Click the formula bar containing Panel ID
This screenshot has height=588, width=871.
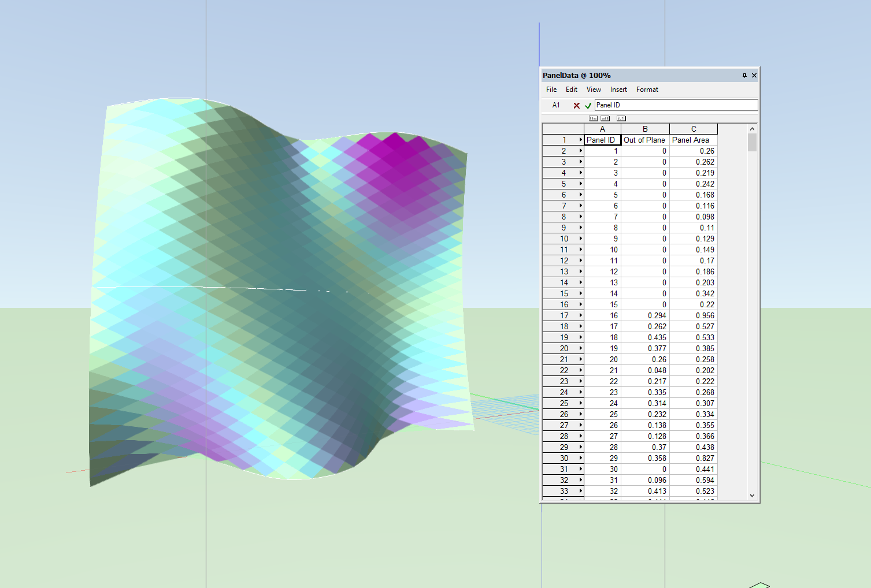[x=676, y=105]
